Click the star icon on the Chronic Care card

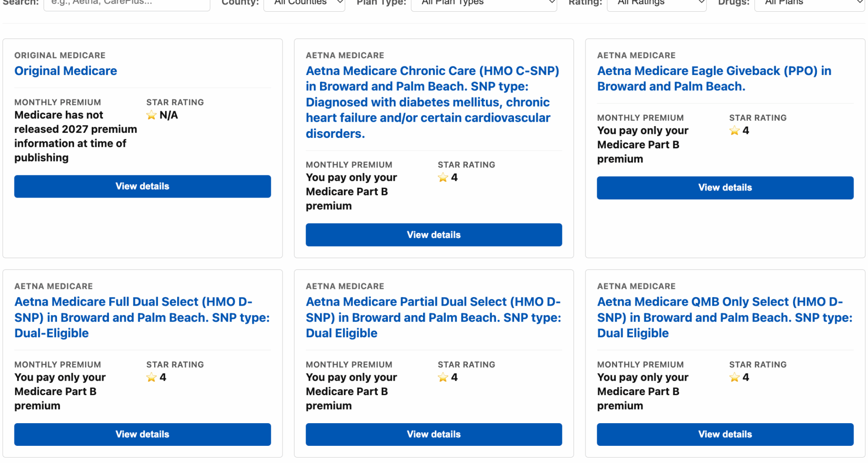click(443, 178)
